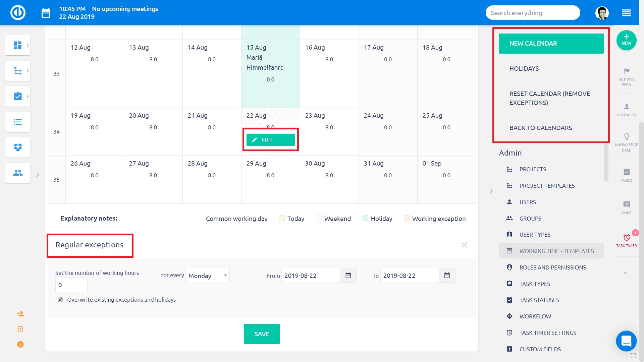
Task: Open Chat from the right rail
Action: tap(627, 207)
